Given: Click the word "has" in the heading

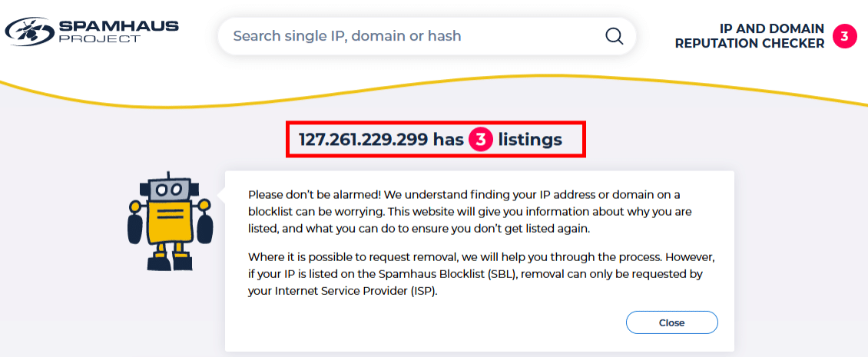Looking at the screenshot, I should pyautogui.click(x=448, y=140).
